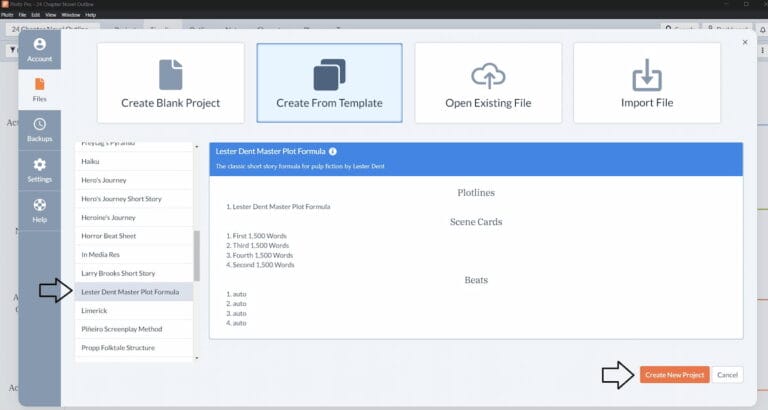This screenshot has width=768, height=410.
Task: Open the Window menu
Action: (x=70, y=15)
